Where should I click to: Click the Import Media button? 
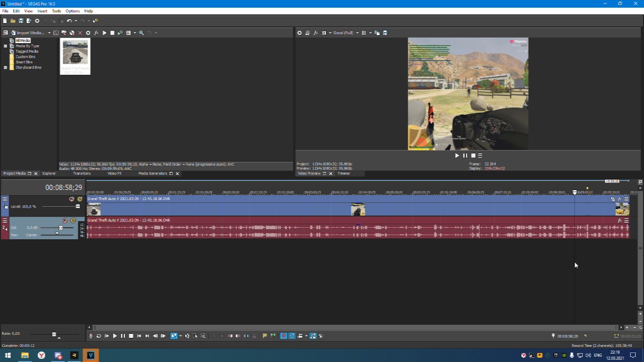tap(28, 33)
